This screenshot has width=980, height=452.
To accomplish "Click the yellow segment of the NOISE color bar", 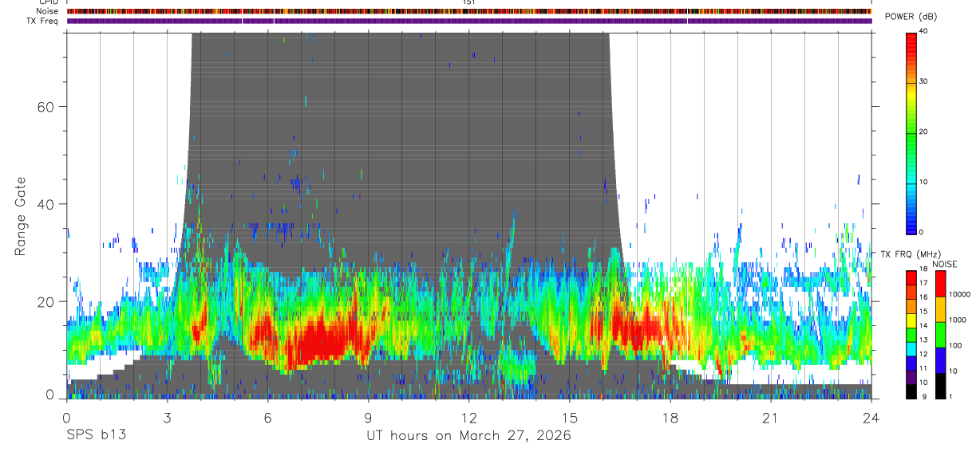I will point(941,309).
